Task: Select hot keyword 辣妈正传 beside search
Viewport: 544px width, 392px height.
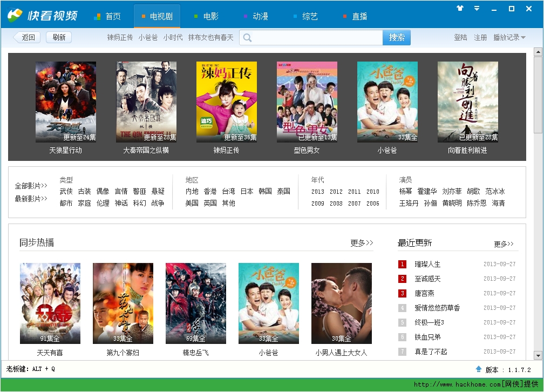Action: pyautogui.click(x=120, y=37)
